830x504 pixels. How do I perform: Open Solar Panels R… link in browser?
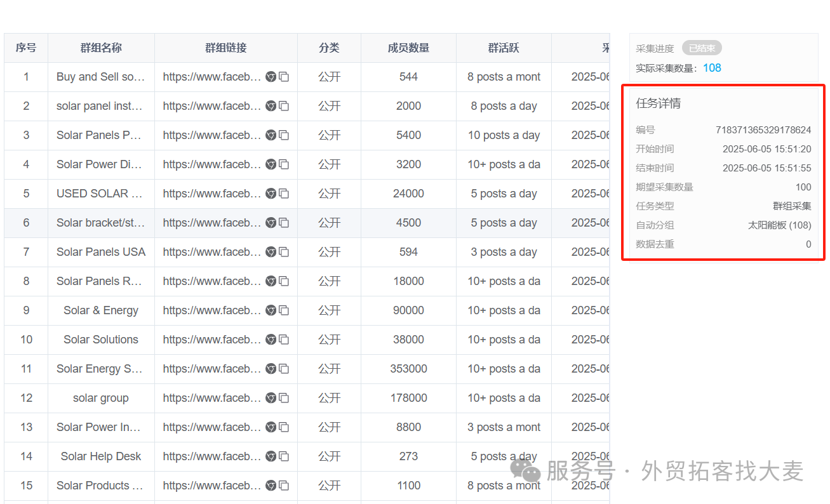click(x=271, y=281)
